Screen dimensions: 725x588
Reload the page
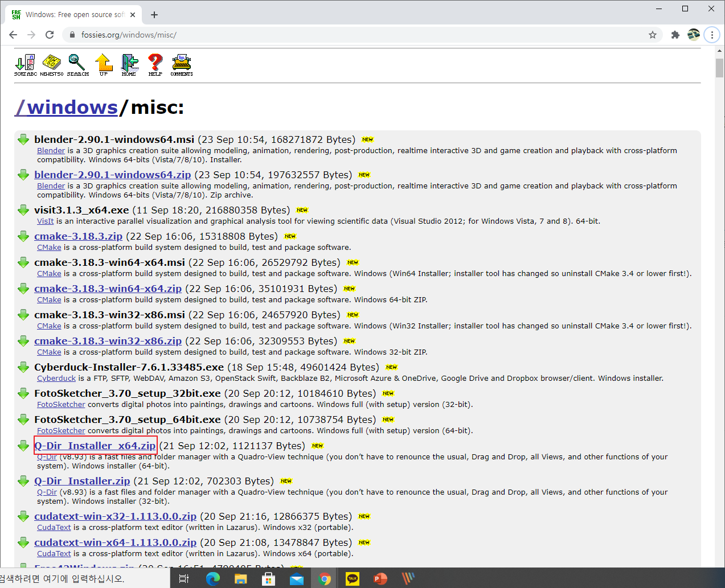pyautogui.click(x=50, y=35)
